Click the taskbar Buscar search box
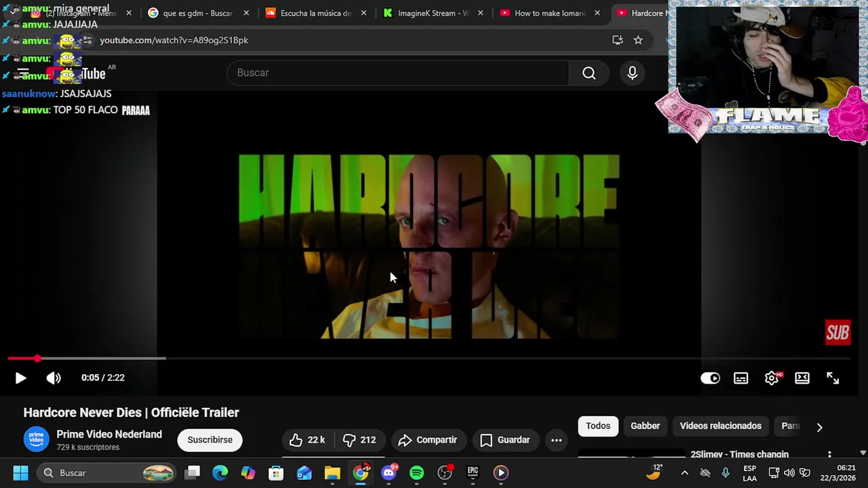Viewport: 868px width, 488px height. click(x=105, y=472)
